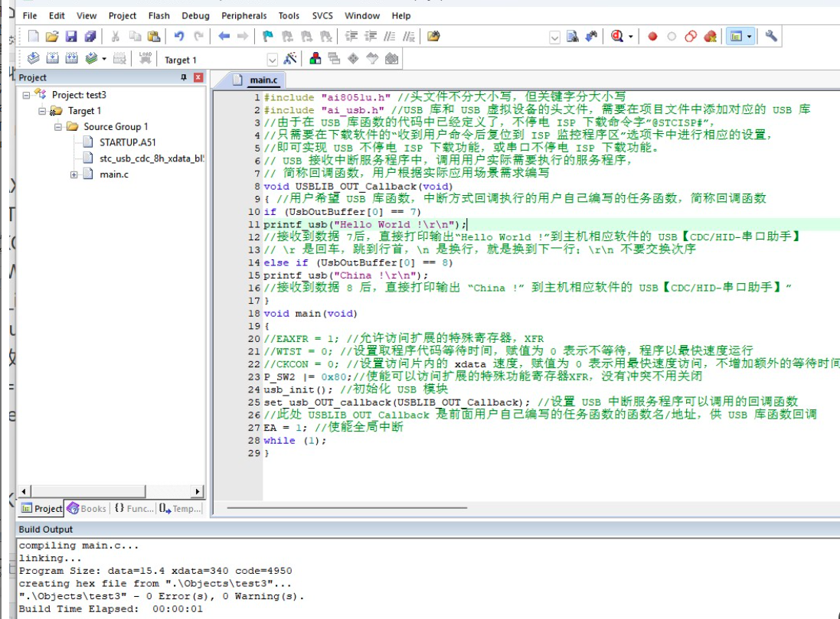Select STARTUP.A51 in project tree
The image size is (840, 619).
click(127, 142)
